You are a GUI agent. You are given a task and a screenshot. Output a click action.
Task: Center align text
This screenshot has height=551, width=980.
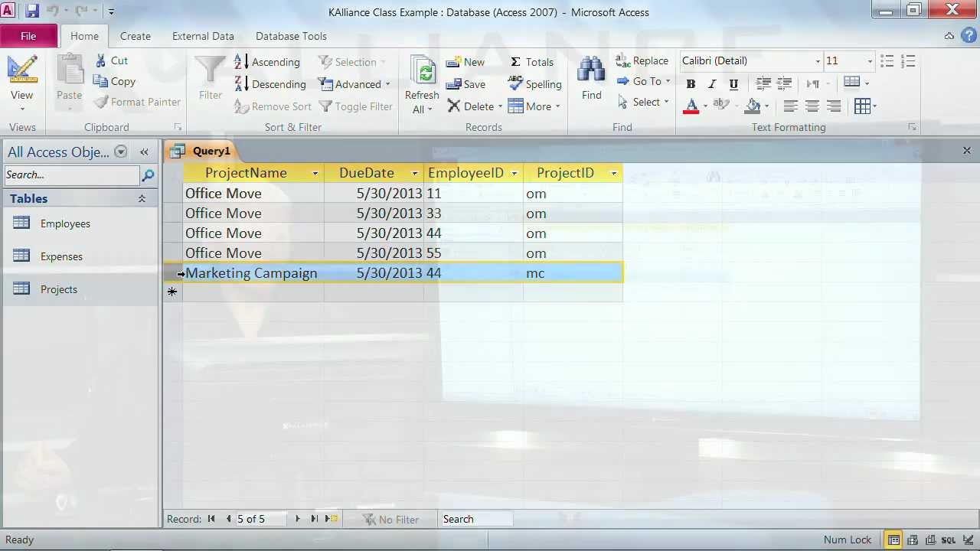click(812, 106)
